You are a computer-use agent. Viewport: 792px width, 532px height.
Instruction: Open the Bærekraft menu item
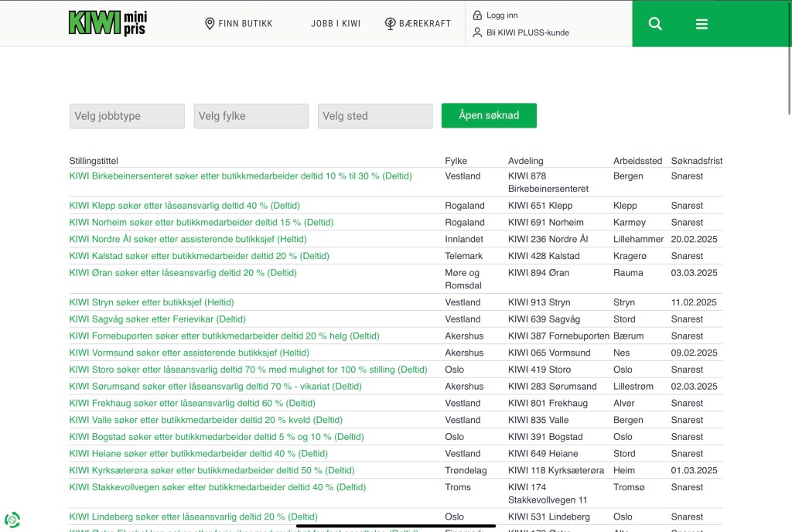click(425, 23)
